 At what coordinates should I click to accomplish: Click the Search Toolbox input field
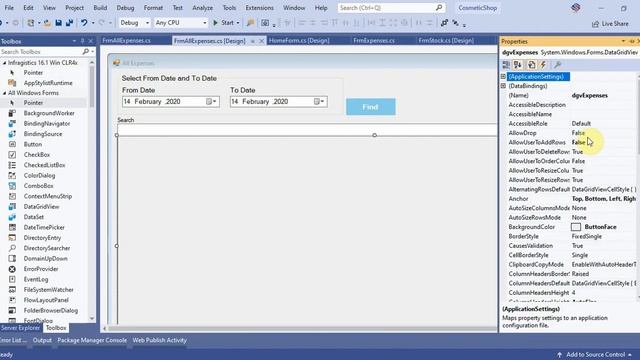coord(41,52)
